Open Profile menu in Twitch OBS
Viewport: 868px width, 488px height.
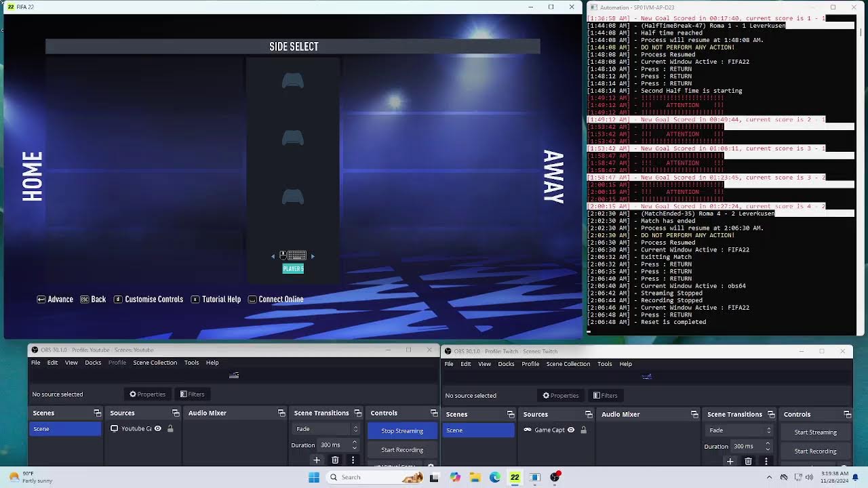tap(530, 364)
